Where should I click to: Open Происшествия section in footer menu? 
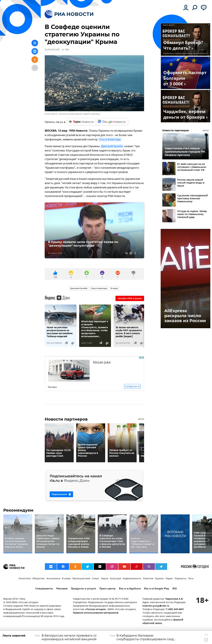[x=81, y=578]
